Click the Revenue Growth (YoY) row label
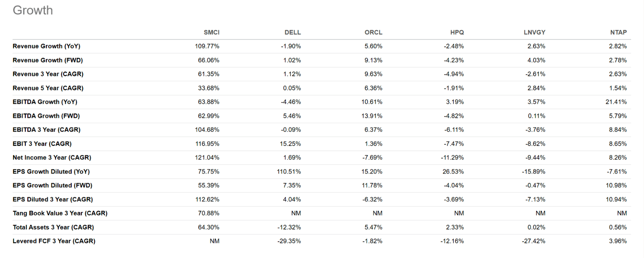644x258 pixels. click(x=46, y=46)
